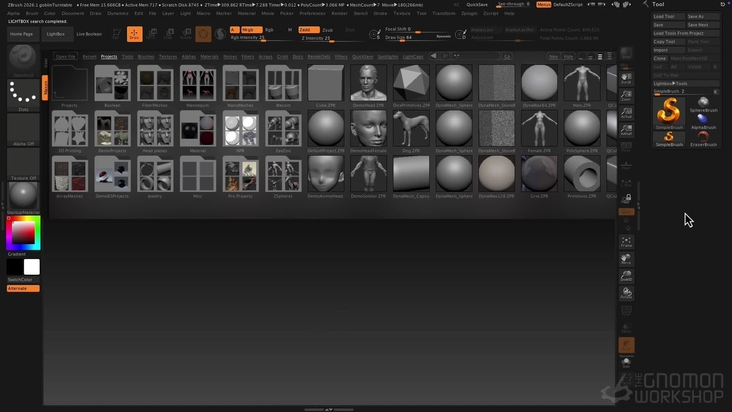Click the Rotate view icon in right shelf
This screenshot has height=412, width=732.
626,293
